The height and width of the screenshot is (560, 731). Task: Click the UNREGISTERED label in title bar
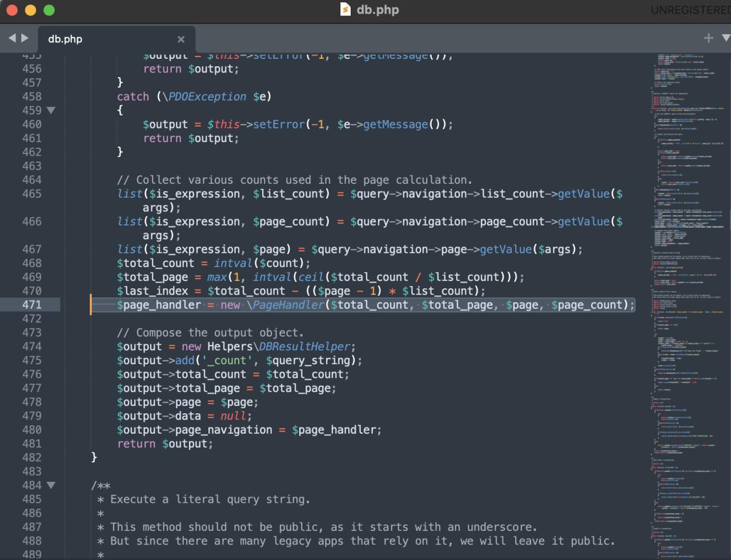[690, 10]
